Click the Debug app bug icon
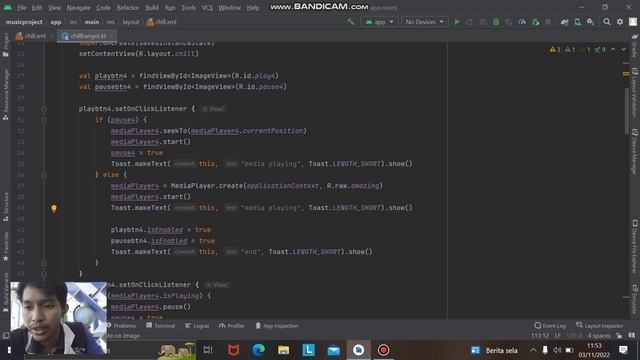640x360 pixels. tap(496, 22)
